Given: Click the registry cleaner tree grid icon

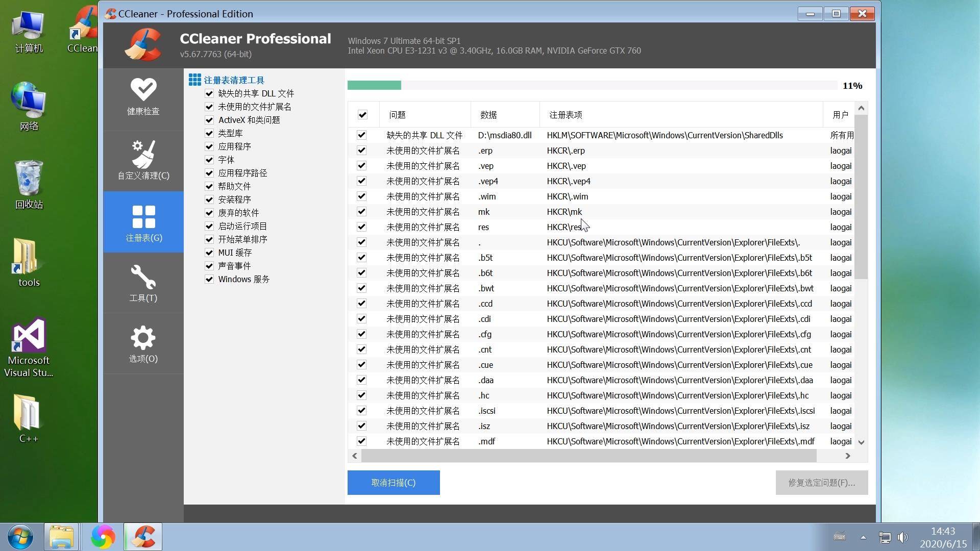Looking at the screenshot, I should pos(194,80).
